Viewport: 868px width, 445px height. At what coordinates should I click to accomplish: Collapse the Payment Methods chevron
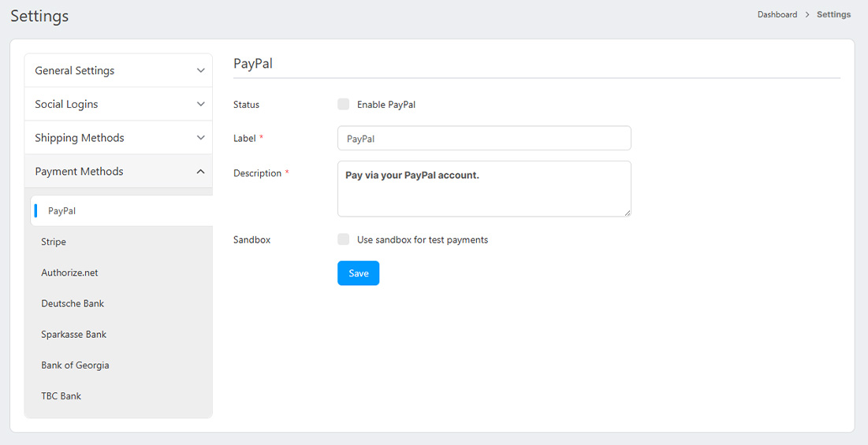coord(200,172)
